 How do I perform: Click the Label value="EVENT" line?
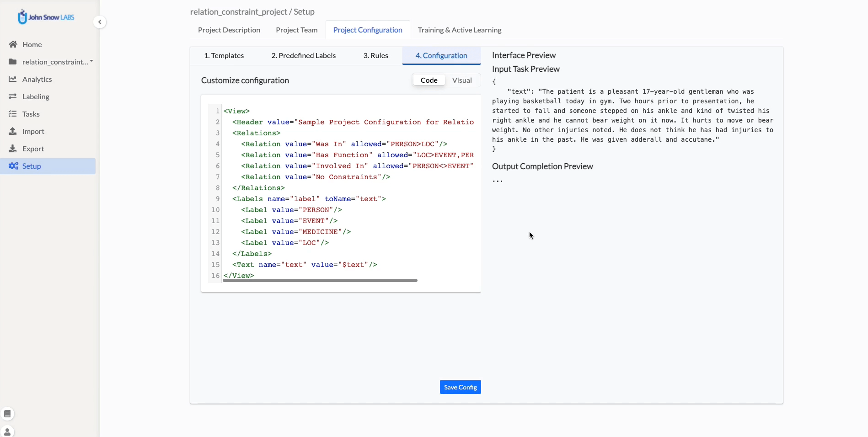point(289,221)
